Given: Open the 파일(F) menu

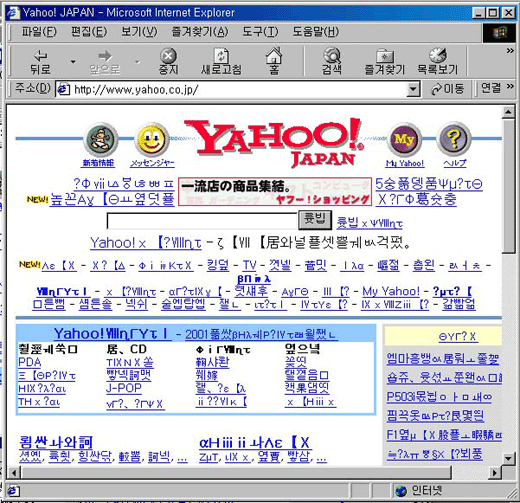Looking at the screenshot, I should [x=39, y=32].
